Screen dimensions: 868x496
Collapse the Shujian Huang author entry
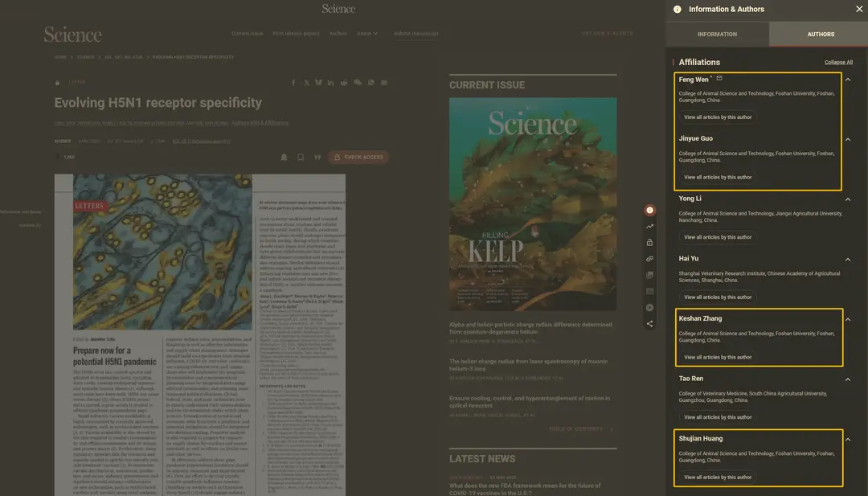click(848, 440)
